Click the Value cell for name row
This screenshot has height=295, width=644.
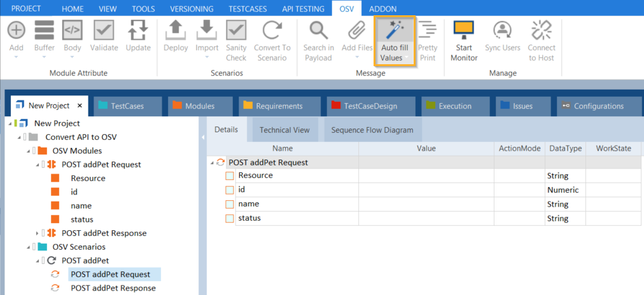426,205
